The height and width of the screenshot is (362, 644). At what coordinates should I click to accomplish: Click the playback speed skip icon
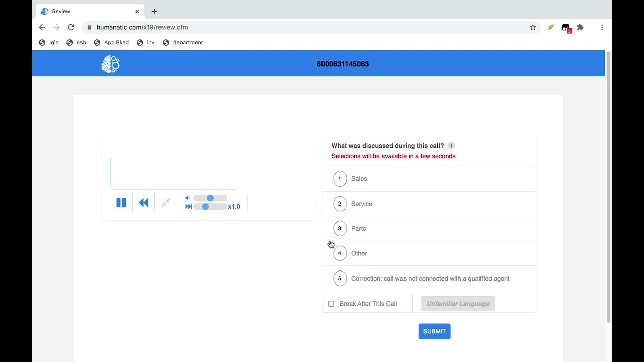click(x=188, y=207)
